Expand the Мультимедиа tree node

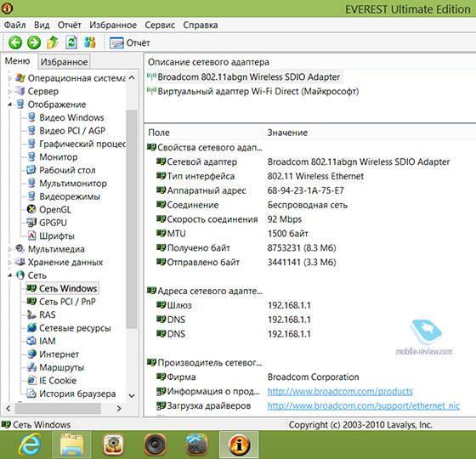pyautogui.click(x=9, y=249)
